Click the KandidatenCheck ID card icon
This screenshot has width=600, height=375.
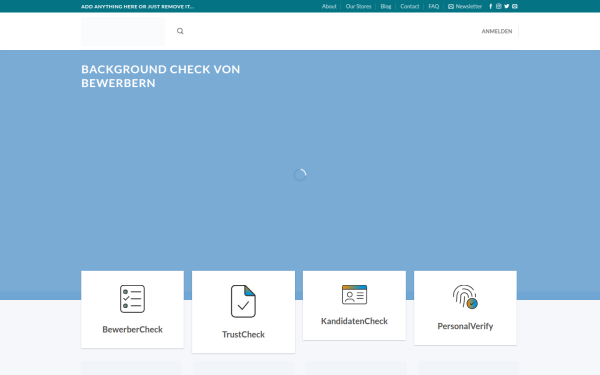(354, 295)
